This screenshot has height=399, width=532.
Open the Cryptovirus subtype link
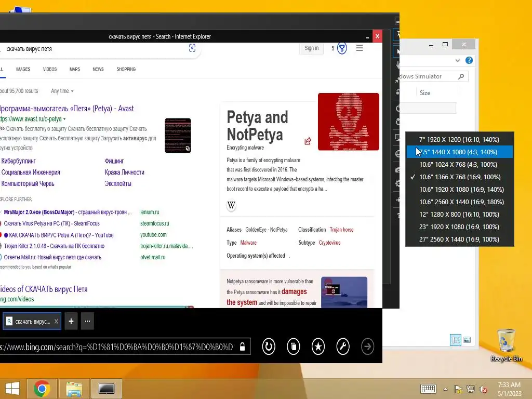329,243
